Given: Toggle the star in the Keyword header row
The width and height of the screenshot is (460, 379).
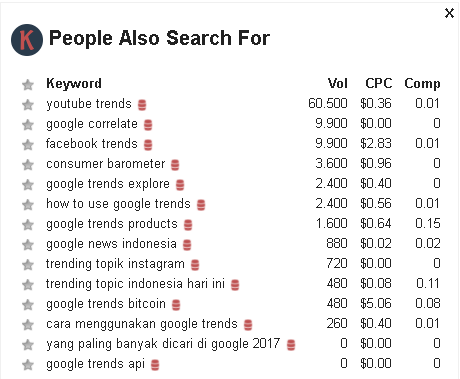Looking at the screenshot, I should click(x=28, y=85).
